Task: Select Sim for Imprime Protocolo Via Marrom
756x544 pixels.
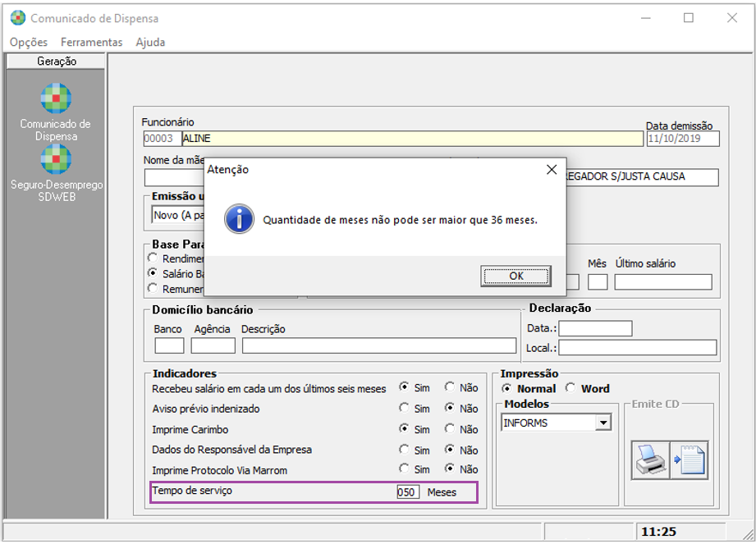Action: point(404,469)
